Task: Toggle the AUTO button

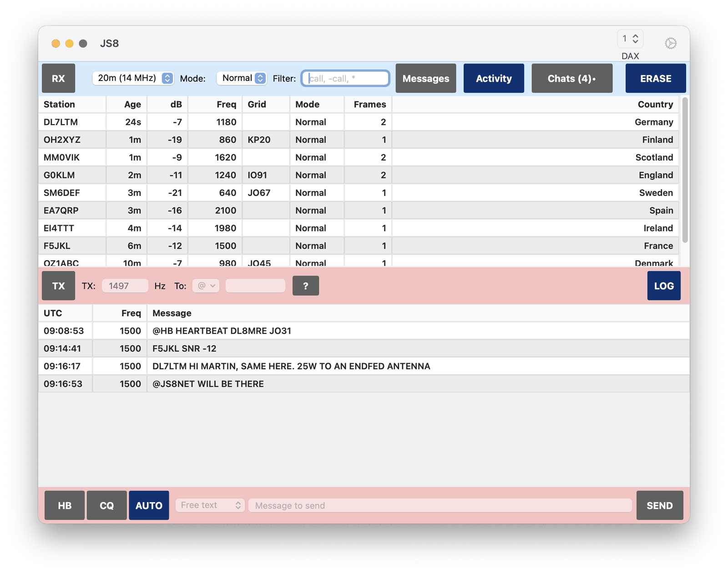Action: [x=149, y=505]
